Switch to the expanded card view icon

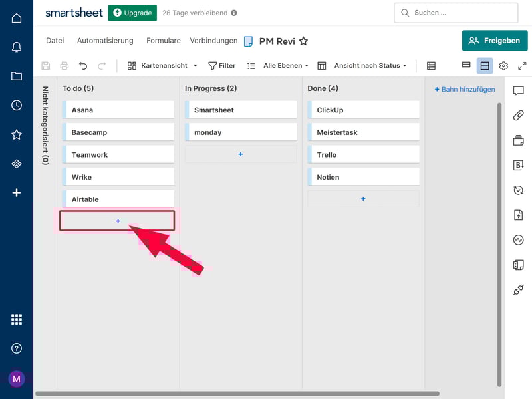tap(485, 65)
